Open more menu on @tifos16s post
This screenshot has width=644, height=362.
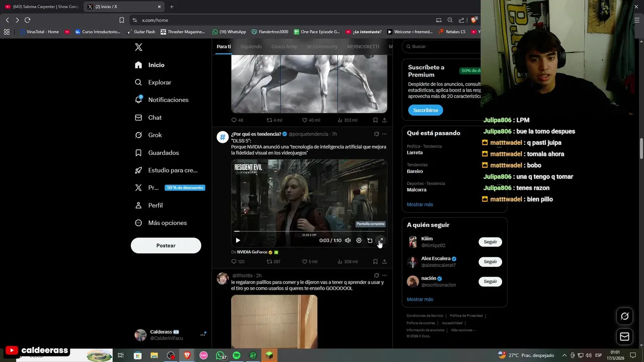pyautogui.click(x=384, y=276)
